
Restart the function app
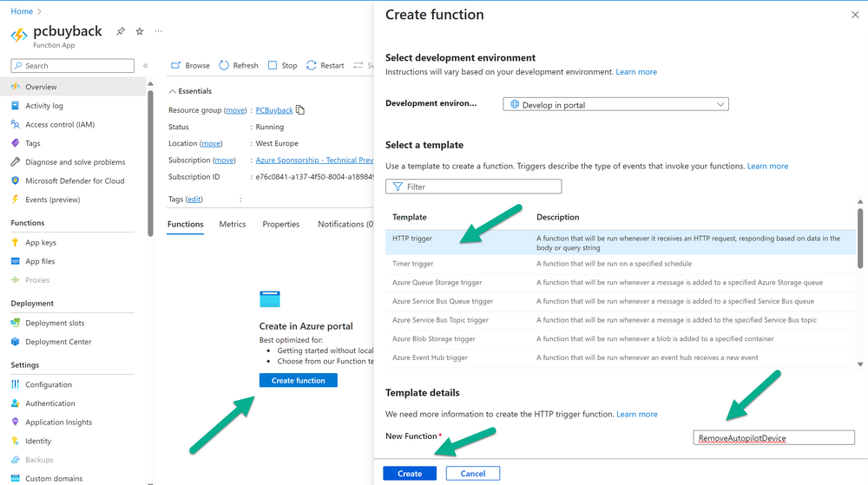(325, 65)
